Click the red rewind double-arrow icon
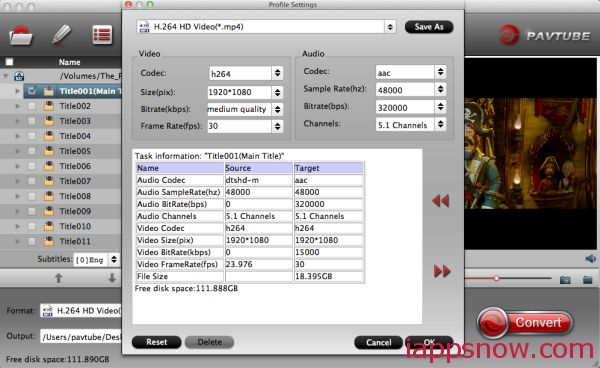The image size is (600, 368). (440, 201)
